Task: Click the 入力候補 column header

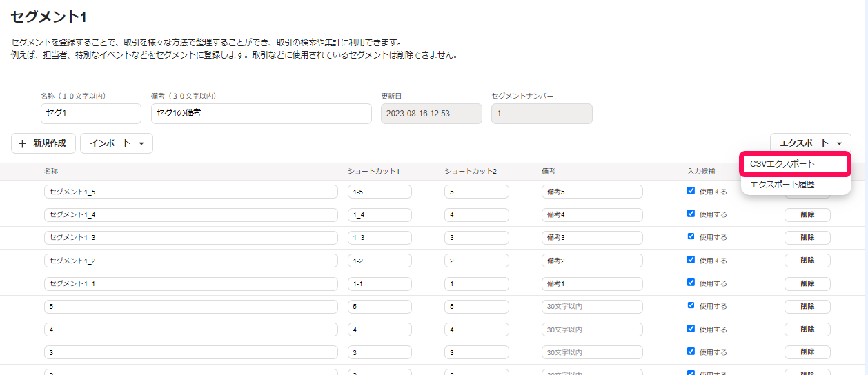Action: [x=701, y=171]
